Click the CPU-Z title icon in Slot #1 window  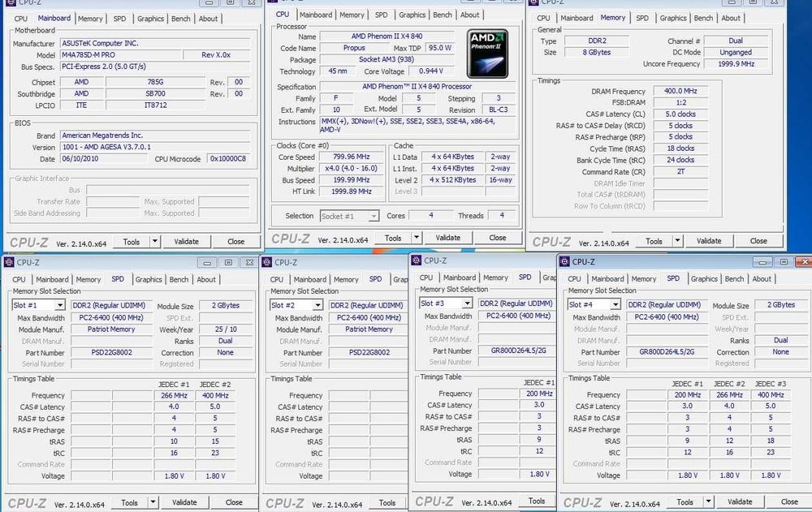(9, 262)
